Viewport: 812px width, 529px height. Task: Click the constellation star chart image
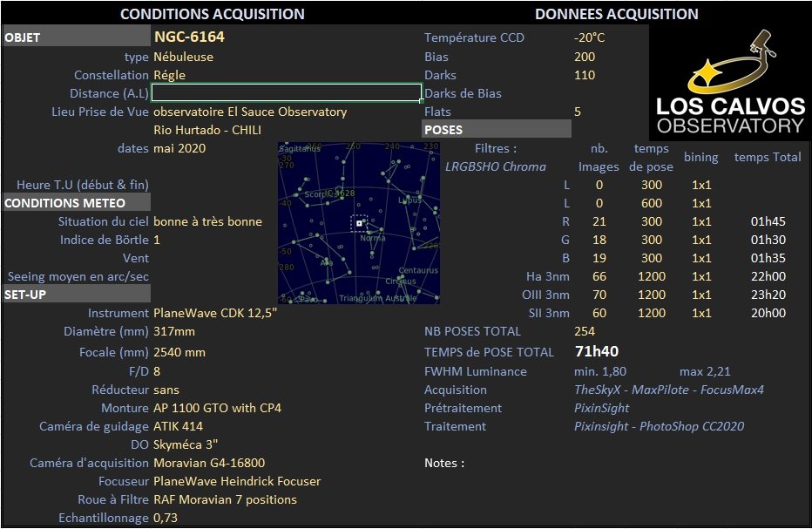(359, 223)
